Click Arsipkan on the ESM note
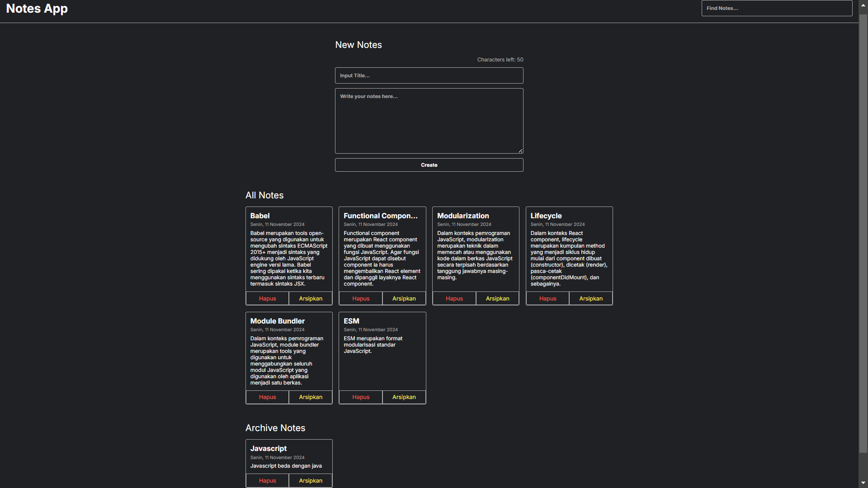Viewport: 868px width, 488px height. (x=404, y=397)
